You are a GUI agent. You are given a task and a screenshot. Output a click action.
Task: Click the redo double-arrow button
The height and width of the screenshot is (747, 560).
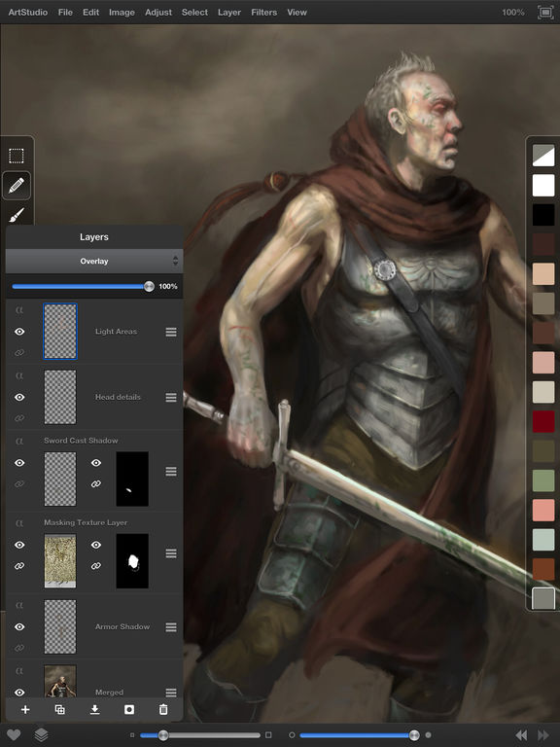click(x=542, y=734)
